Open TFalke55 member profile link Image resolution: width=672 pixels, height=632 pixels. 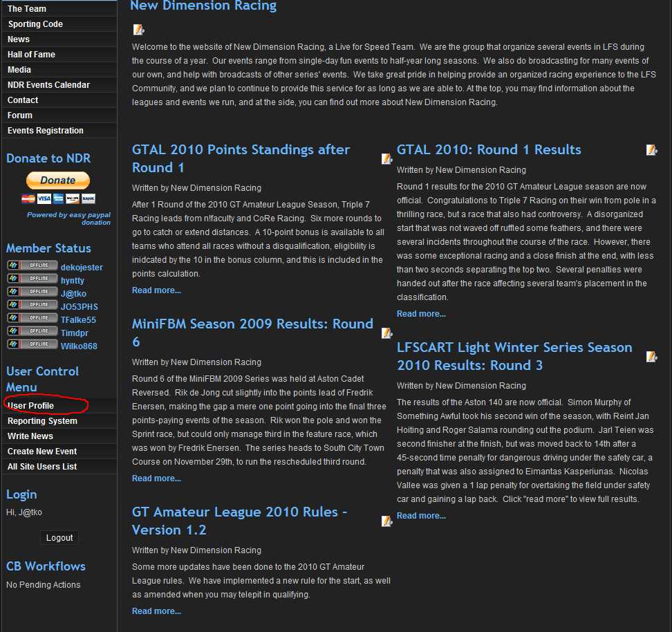(x=78, y=320)
